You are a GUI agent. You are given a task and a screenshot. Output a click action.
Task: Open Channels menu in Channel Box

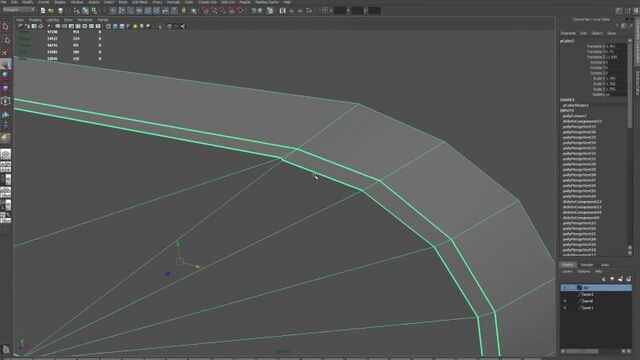pos(568,33)
